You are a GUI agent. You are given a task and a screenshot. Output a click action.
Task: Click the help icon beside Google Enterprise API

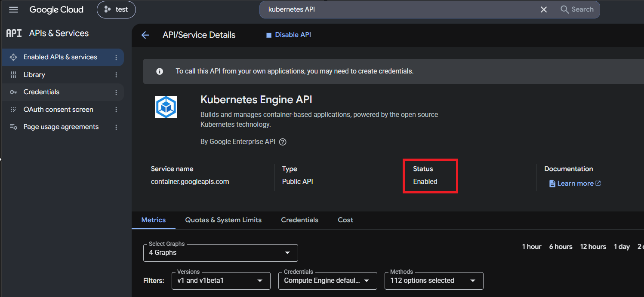coord(283,142)
